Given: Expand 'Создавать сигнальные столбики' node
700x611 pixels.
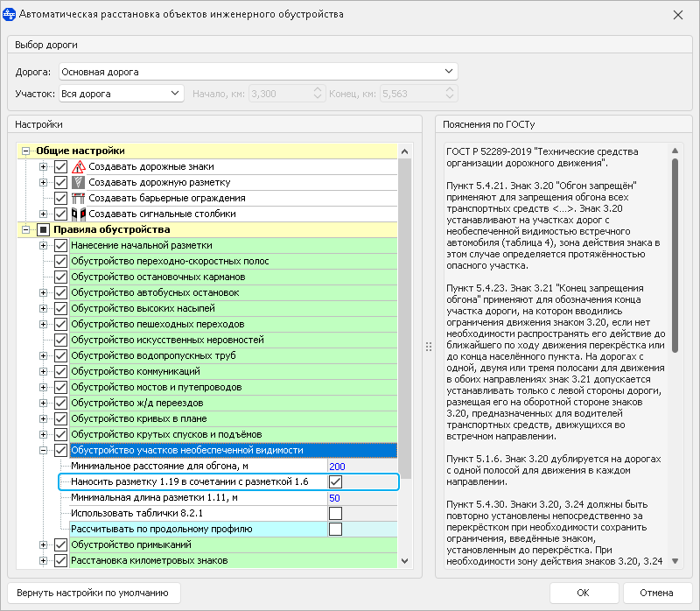Looking at the screenshot, I should pyautogui.click(x=43, y=214).
